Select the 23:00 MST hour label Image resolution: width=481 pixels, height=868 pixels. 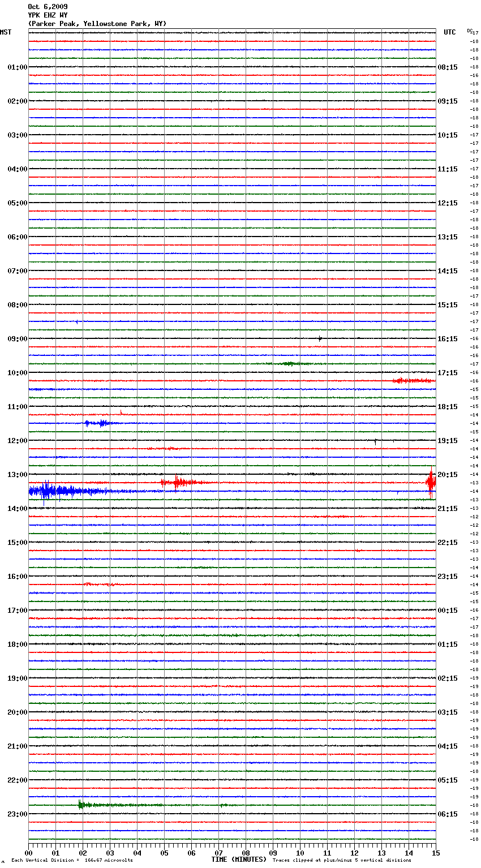18,814
